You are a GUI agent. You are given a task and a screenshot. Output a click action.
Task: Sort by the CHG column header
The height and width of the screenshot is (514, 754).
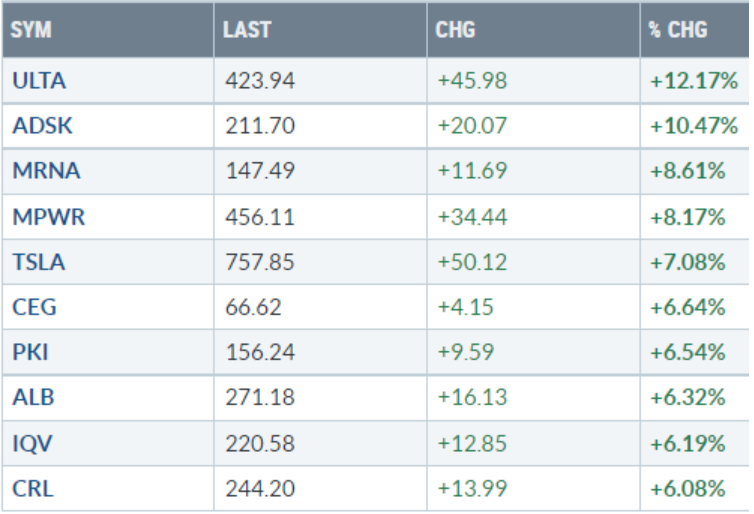pyautogui.click(x=455, y=30)
